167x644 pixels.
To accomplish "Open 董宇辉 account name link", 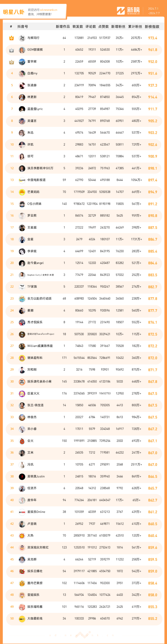I will point(32,62).
